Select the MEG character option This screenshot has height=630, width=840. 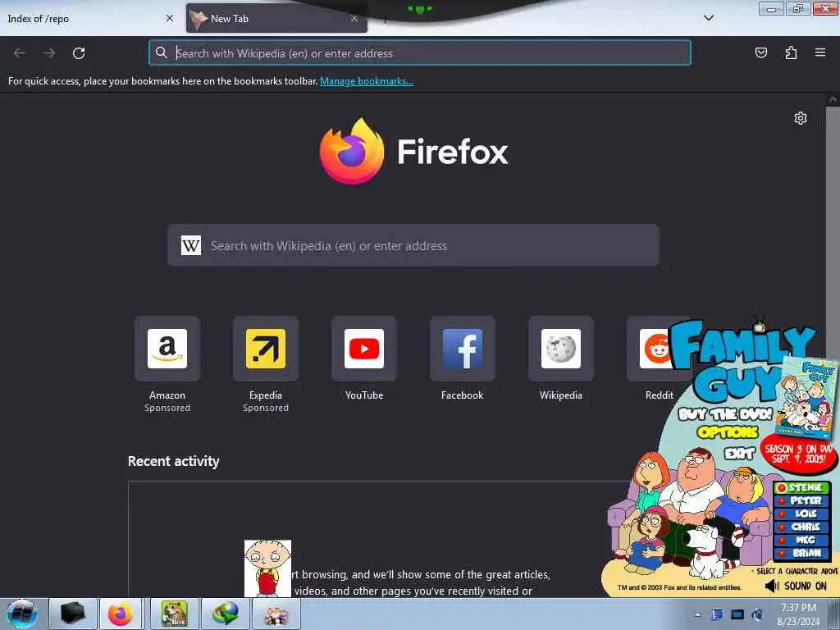(801, 540)
